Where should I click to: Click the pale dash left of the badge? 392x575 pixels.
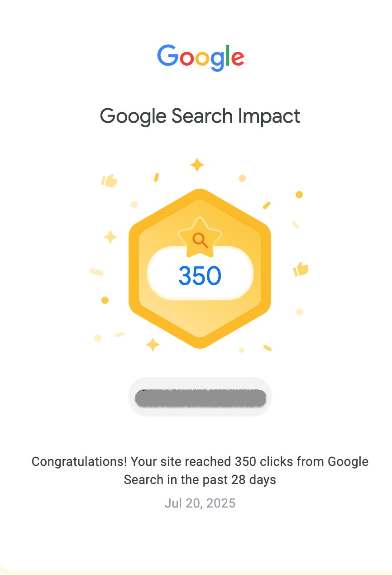96,272
